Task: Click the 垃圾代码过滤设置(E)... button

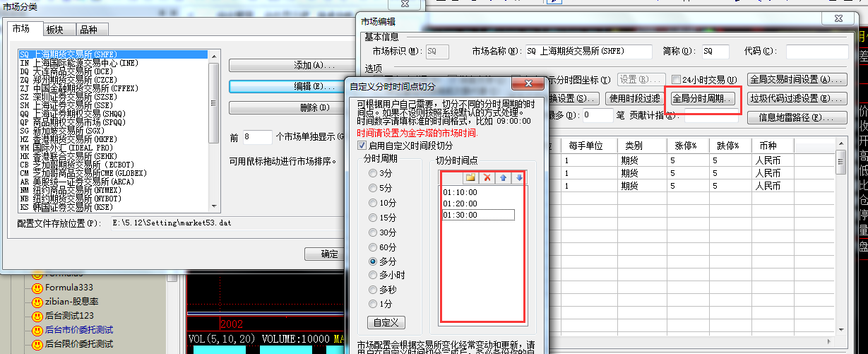Action: tap(797, 98)
